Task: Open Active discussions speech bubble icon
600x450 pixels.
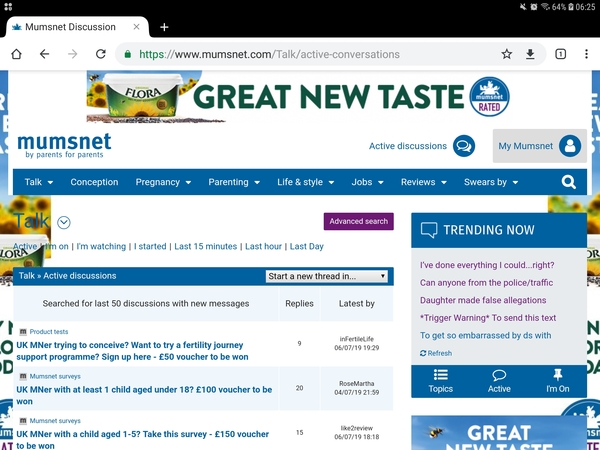Action: 464,146
